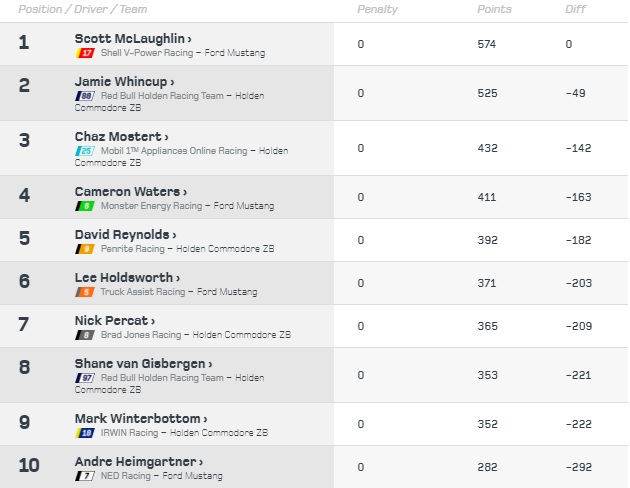Sort by Points column header
630x488 pixels.
(x=494, y=9)
